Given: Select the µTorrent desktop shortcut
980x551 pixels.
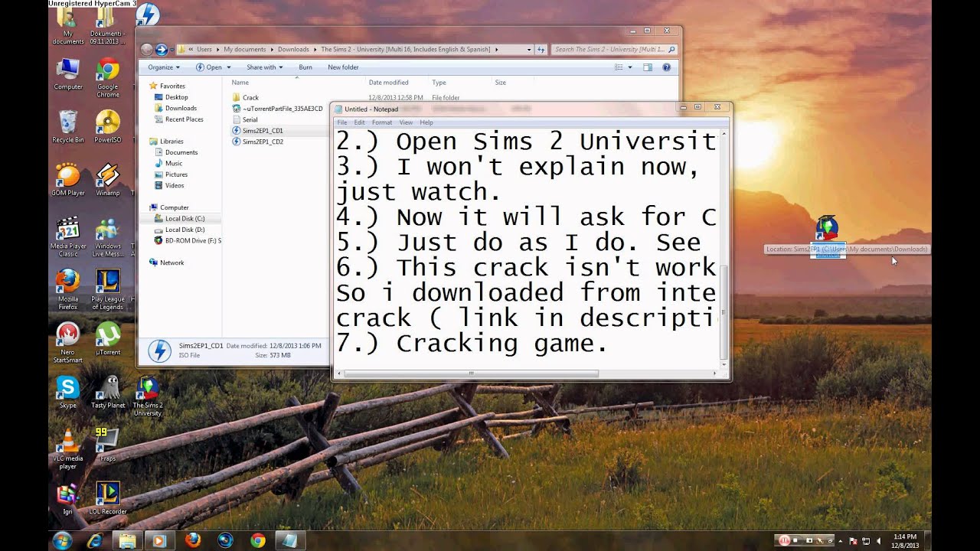Looking at the screenshot, I should coord(108,339).
